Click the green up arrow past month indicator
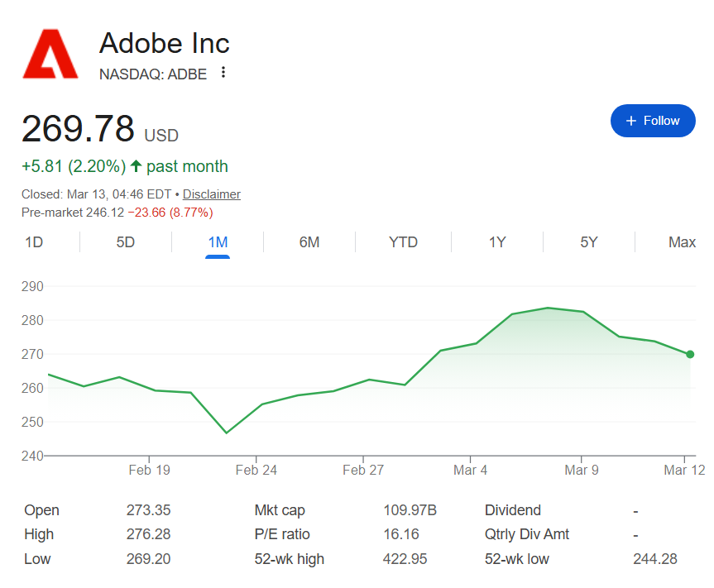This screenshot has width=714, height=588. pyautogui.click(x=137, y=166)
